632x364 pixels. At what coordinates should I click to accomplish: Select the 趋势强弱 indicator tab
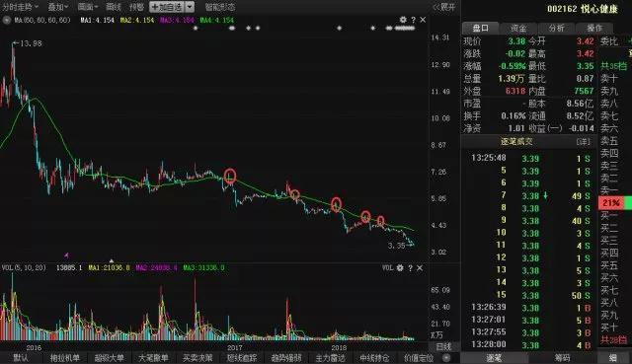pos(285,357)
